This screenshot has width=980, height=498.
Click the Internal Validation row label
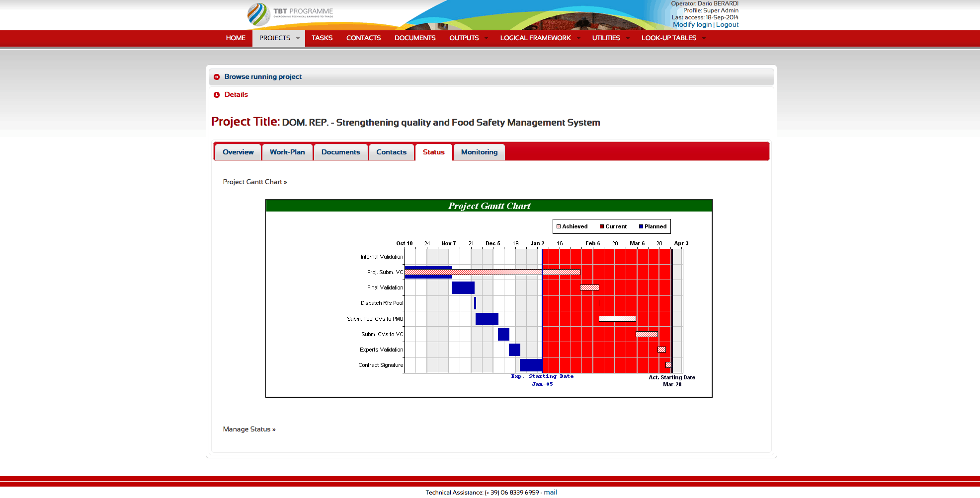[x=382, y=257]
